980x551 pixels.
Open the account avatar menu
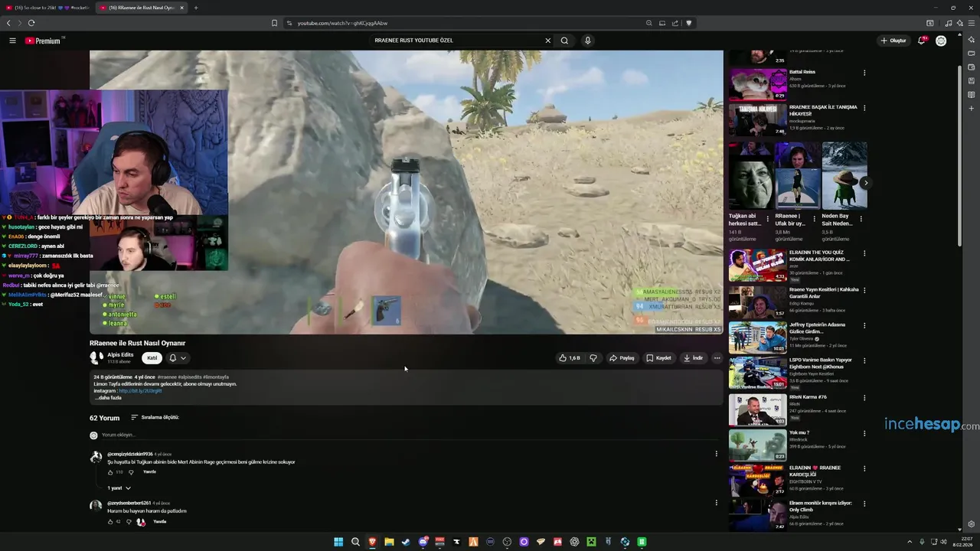coord(941,41)
